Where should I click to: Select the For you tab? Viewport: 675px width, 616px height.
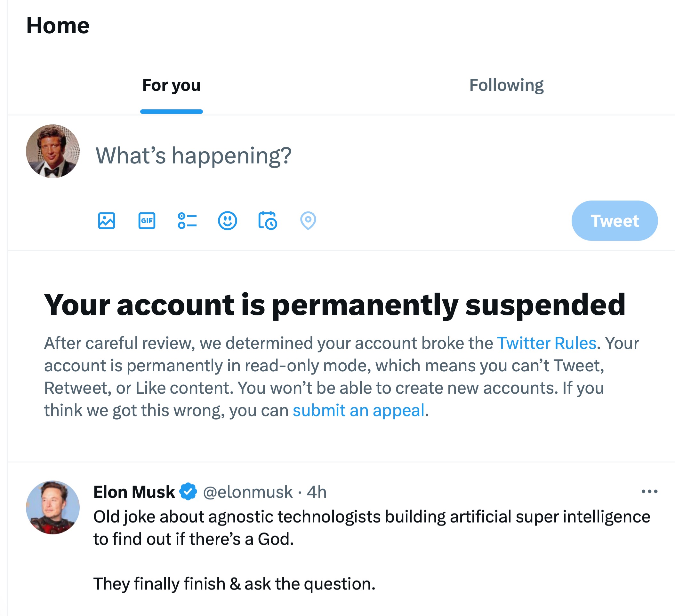171,85
